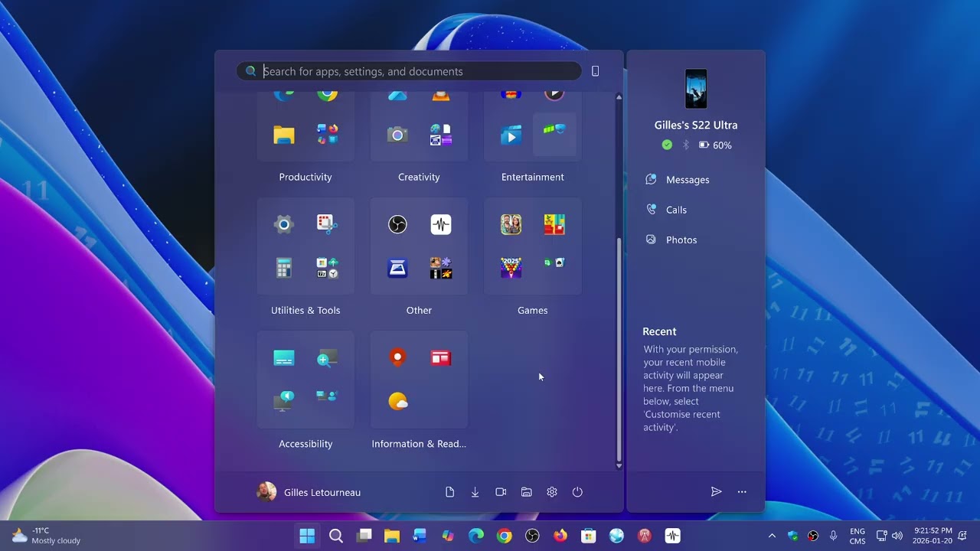Open the Weather app in Information & Reading
The width and height of the screenshot is (980, 551).
(398, 401)
